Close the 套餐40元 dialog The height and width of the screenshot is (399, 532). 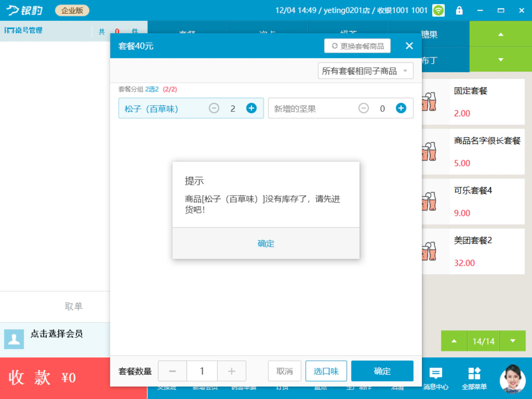[x=409, y=46]
